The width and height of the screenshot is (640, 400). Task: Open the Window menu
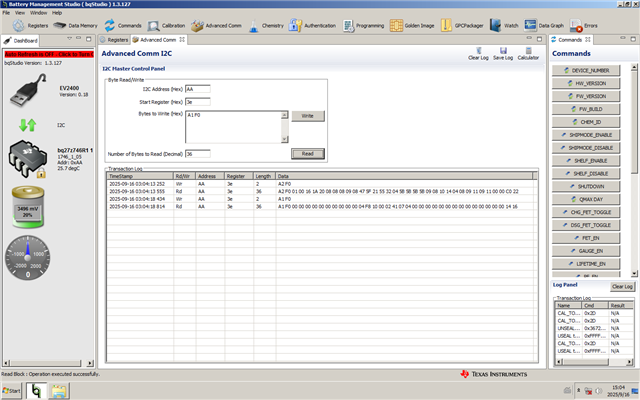point(38,13)
